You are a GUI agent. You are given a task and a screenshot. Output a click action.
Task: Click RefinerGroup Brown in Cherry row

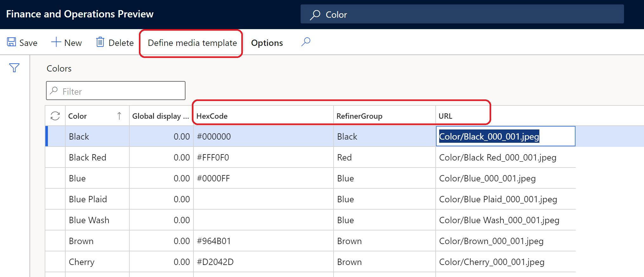click(x=385, y=262)
